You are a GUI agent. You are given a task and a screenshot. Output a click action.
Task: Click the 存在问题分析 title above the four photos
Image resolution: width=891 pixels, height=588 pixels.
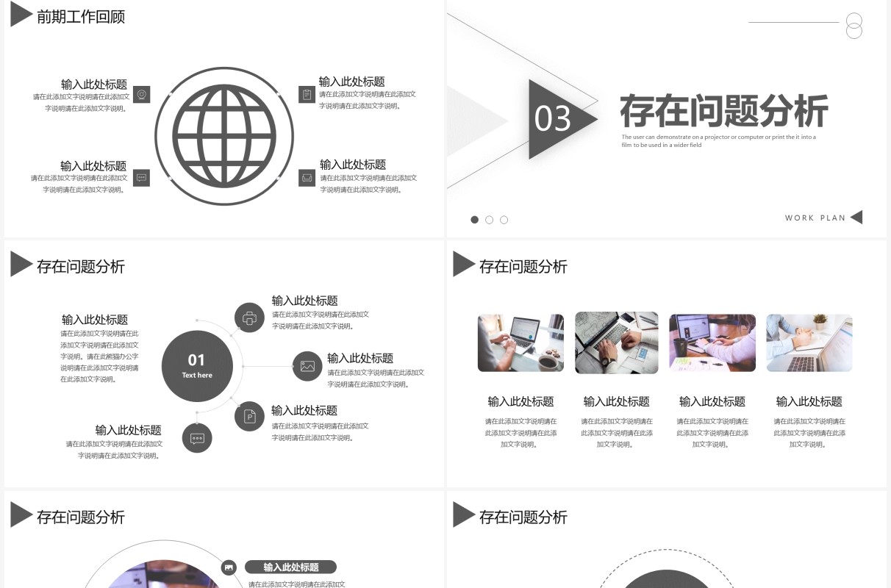pyautogui.click(x=523, y=267)
